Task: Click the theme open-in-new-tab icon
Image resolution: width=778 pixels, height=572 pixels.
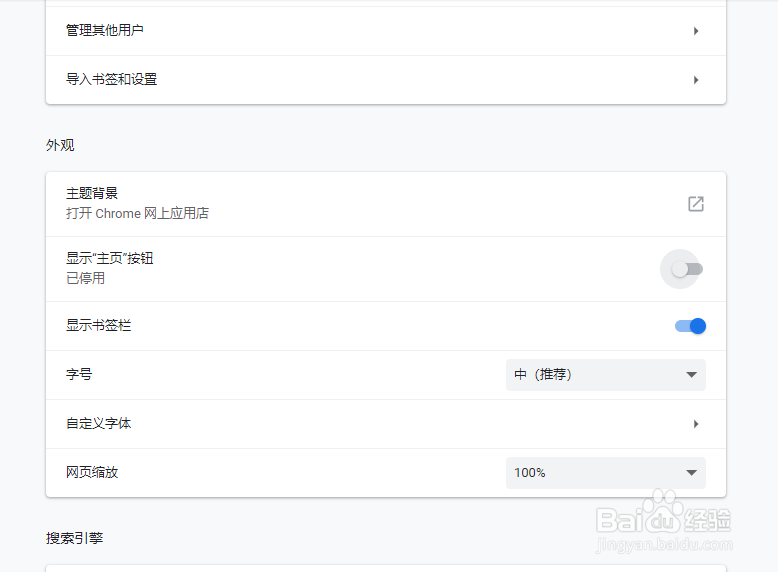Action: click(x=696, y=204)
